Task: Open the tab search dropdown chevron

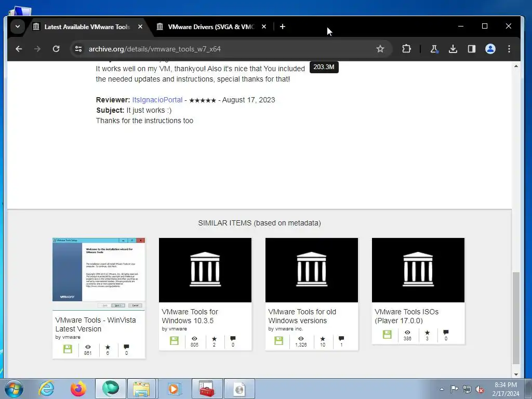Action: point(18,26)
